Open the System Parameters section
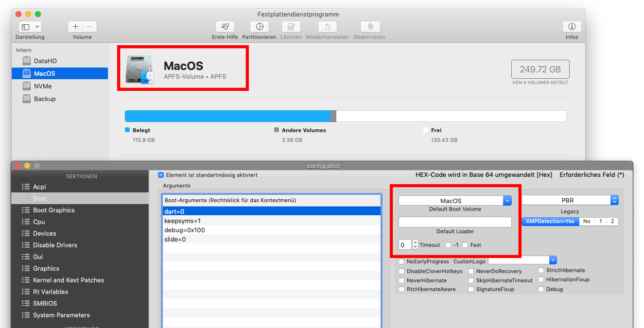The height and width of the screenshot is (328, 644). click(x=80, y=315)
